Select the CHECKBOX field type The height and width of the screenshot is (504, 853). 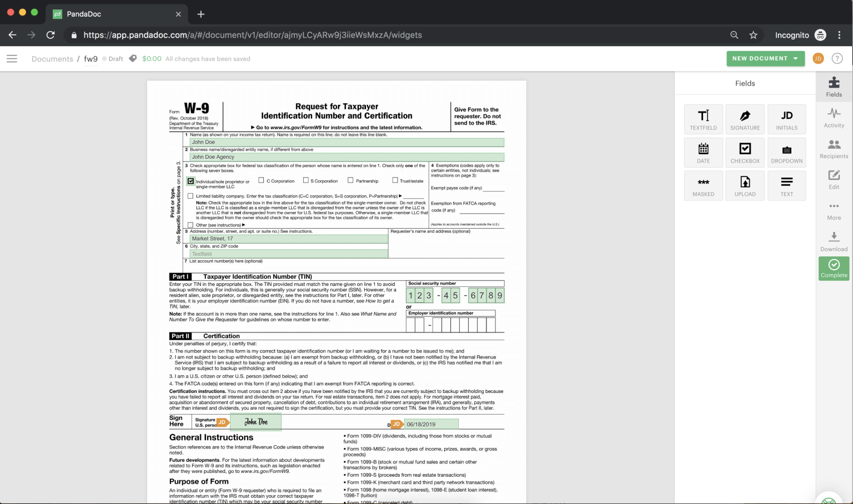tap(745, 152)
